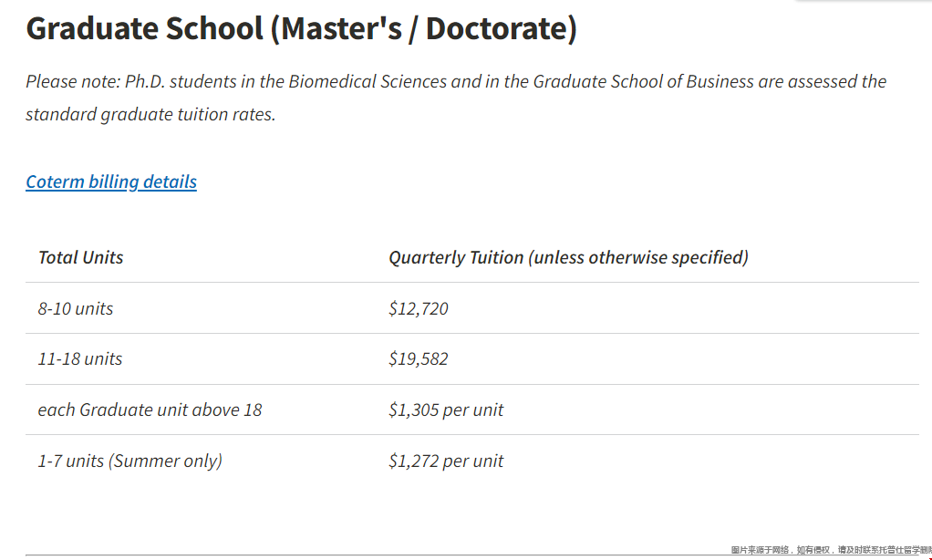Click '(unless otherwise specified)' header text

point(638,257)
